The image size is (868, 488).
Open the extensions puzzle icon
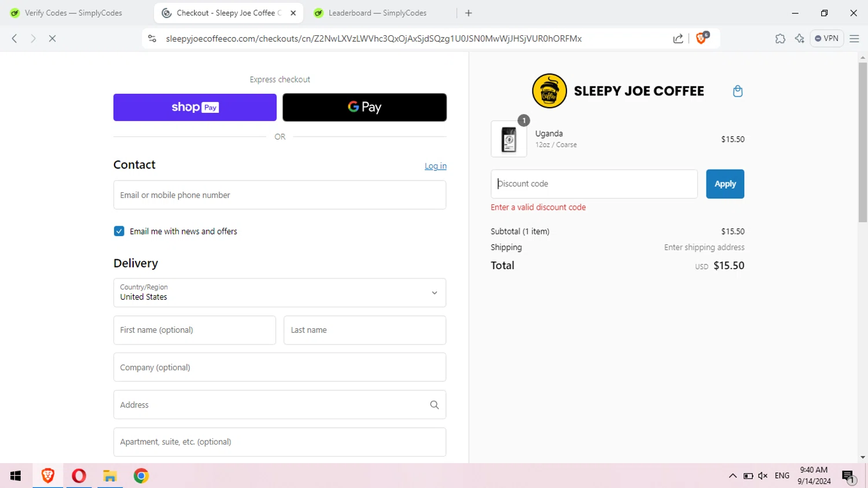[x=780, y=38]
